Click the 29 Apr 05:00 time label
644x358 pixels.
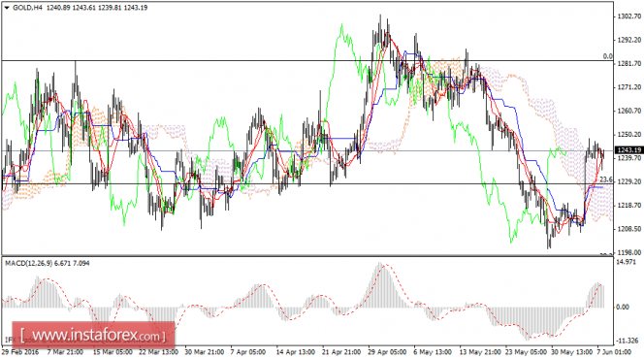coord(387,352)
